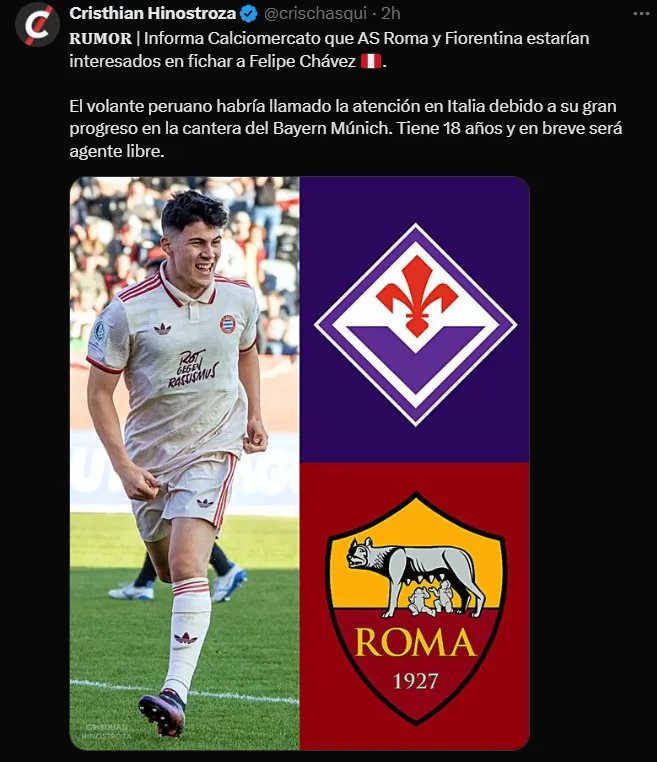Open the Felipe Chávez player photo

pyautogui.click(x=185, y=463)
